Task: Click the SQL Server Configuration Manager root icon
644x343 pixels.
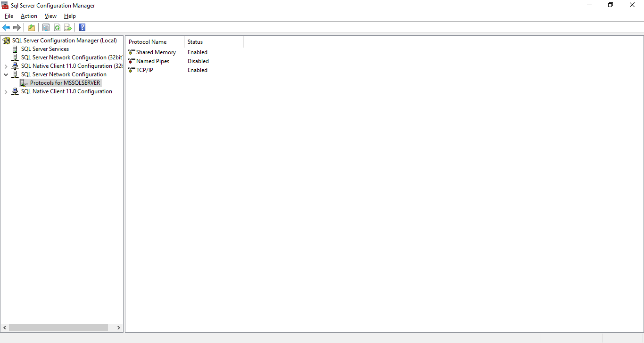Action: 7,41
